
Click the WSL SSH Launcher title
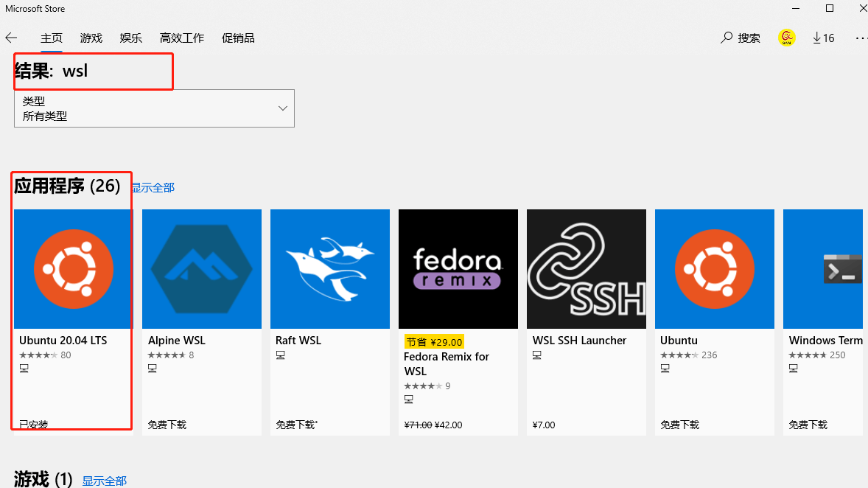pos(580,341)
